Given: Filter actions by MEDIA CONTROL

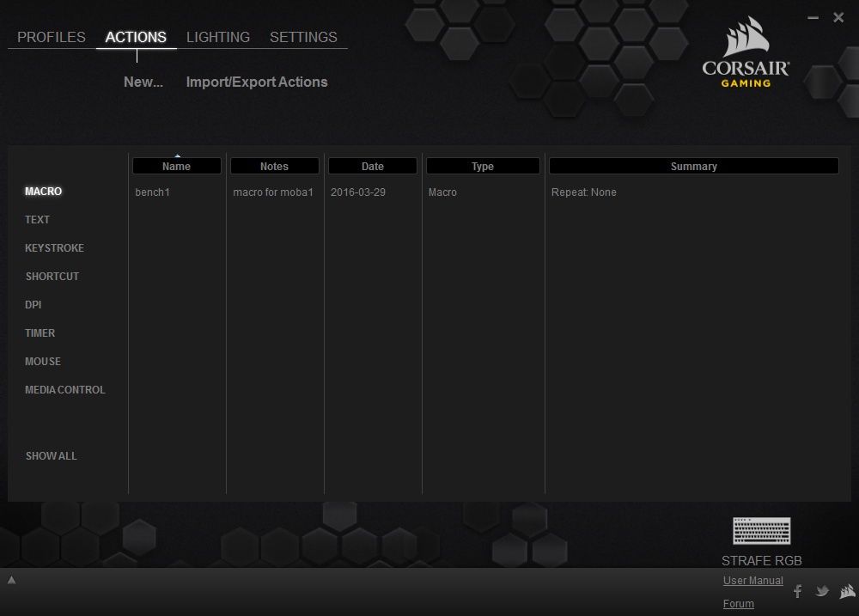Looking at the screenshot, I should 64,390.
